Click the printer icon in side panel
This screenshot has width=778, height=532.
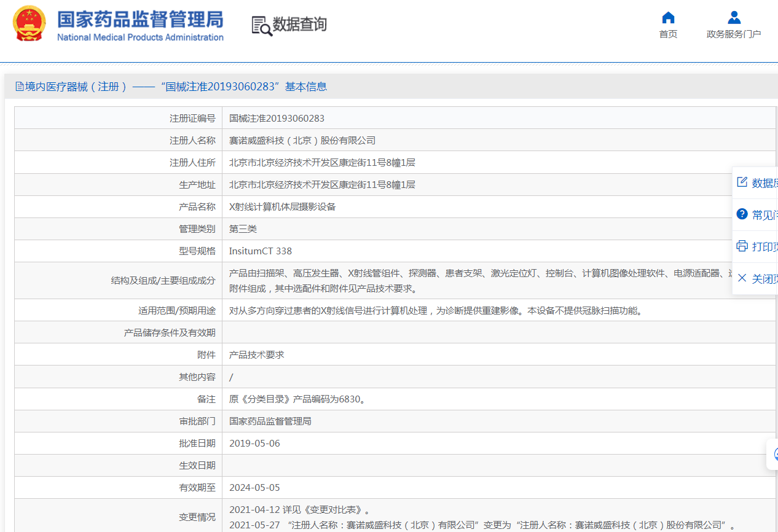[742, 246]
